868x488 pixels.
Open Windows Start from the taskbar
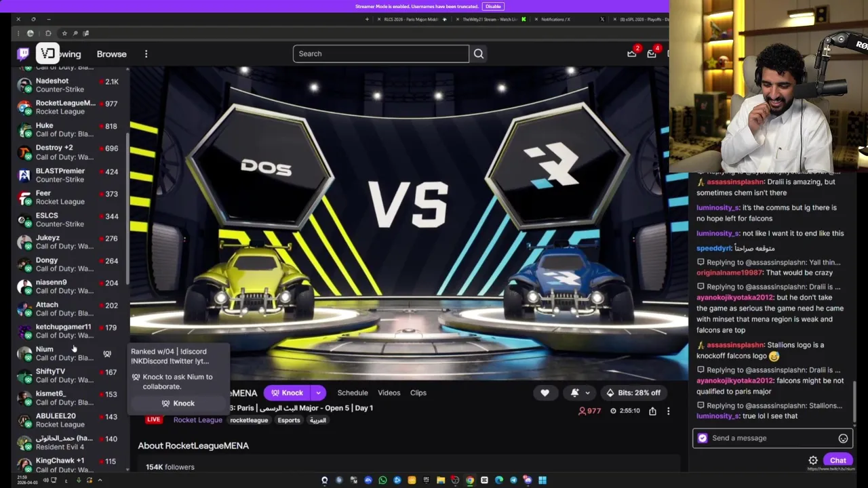542,480
